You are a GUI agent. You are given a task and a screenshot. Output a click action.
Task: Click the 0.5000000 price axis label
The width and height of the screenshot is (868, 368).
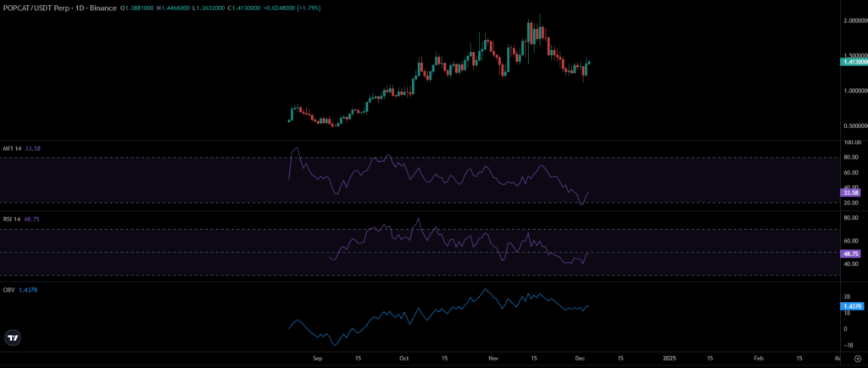854,126
